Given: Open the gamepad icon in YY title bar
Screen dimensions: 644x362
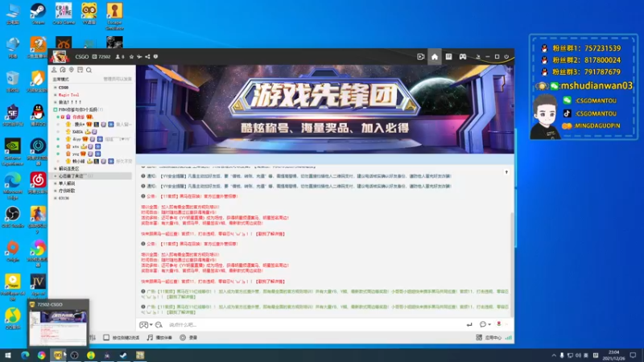Looking at the screenshot, I should (x=463, y=56).
